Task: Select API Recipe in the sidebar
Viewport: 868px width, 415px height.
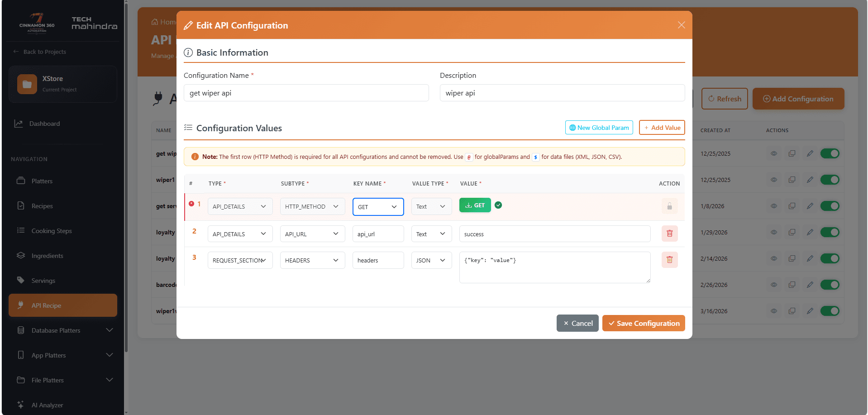Action: coord(63,305)
